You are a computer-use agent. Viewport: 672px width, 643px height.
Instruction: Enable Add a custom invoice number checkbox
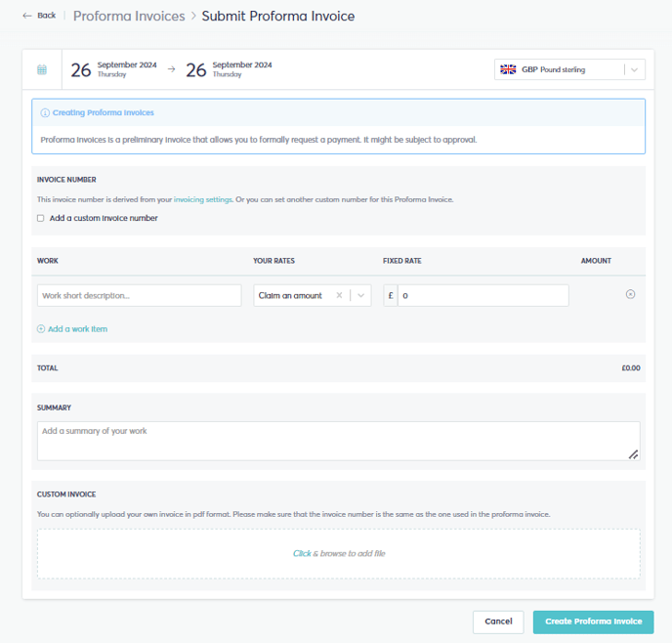(40, 218)
